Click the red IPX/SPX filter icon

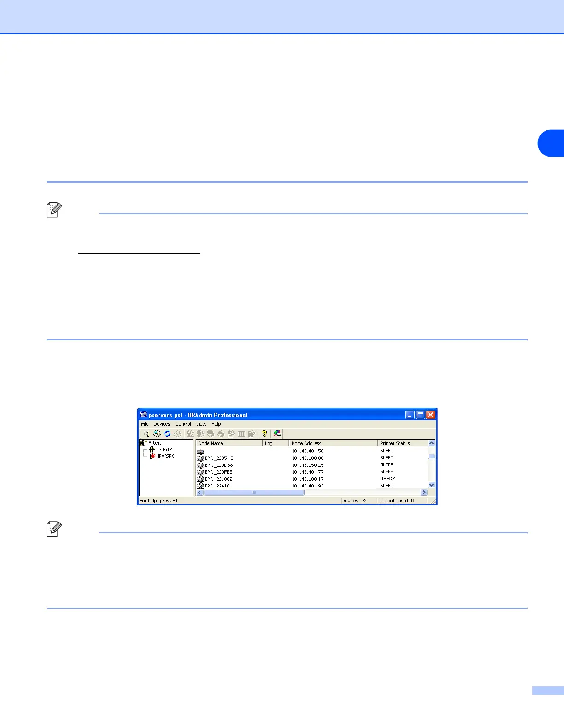tap(153, 456)
